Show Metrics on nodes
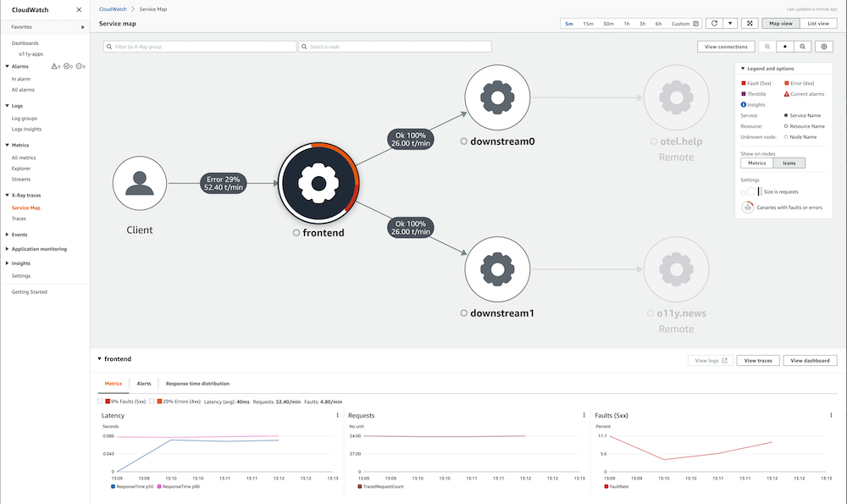The width and height of the screenshot is (847, 504). pos(756,163)
